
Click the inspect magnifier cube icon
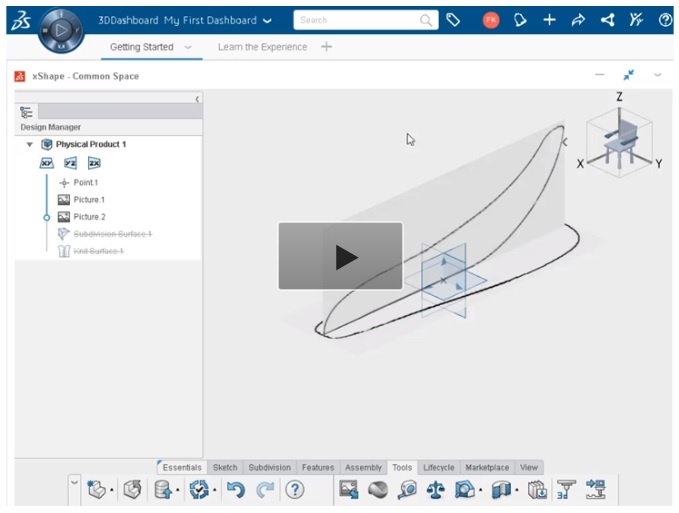[465, 490]
